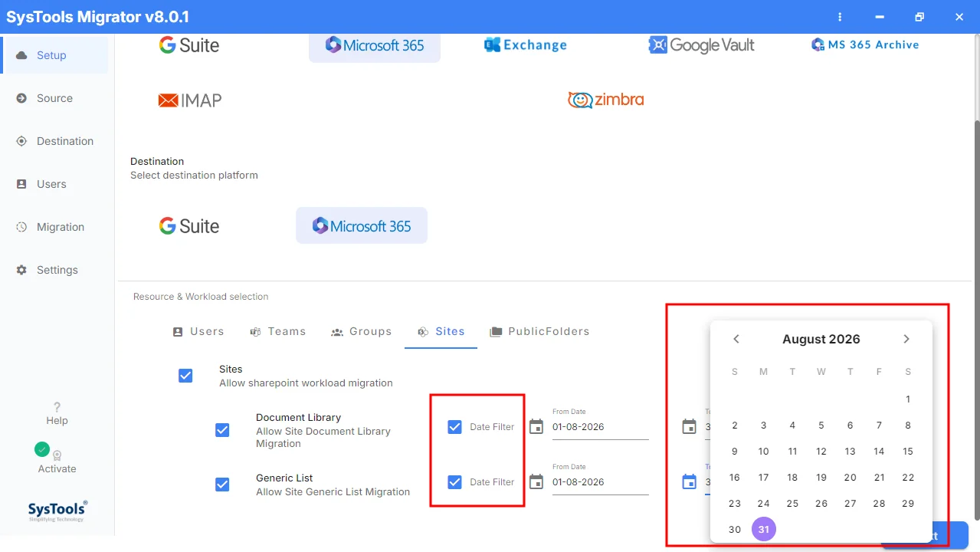Open Document Library From Date calendar icon
The height and width of the screenshot is (552, 980).
pyautogui.click(x=536, y=427)
